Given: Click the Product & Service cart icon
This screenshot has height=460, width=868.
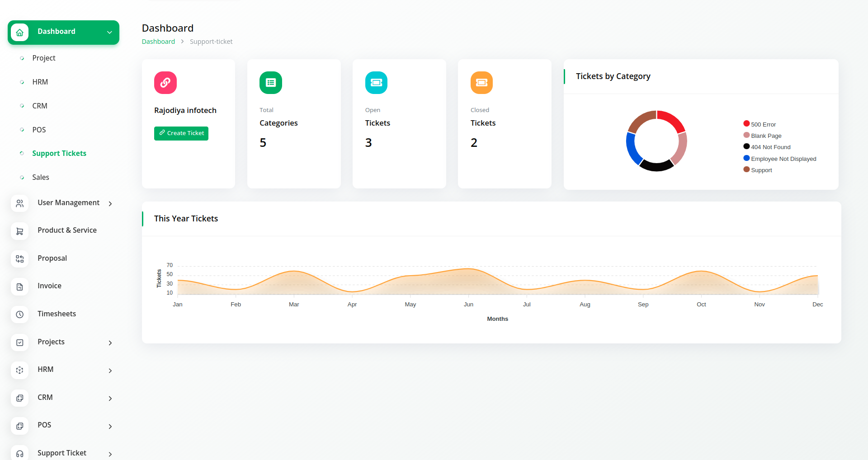Looking at the screenshot, I should click(19, 231).
